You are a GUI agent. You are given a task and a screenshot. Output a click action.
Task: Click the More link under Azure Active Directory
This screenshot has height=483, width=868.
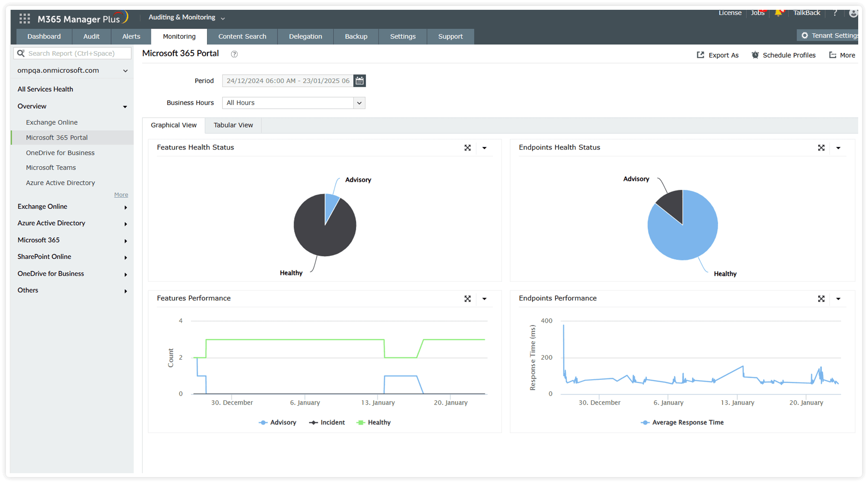121,194
